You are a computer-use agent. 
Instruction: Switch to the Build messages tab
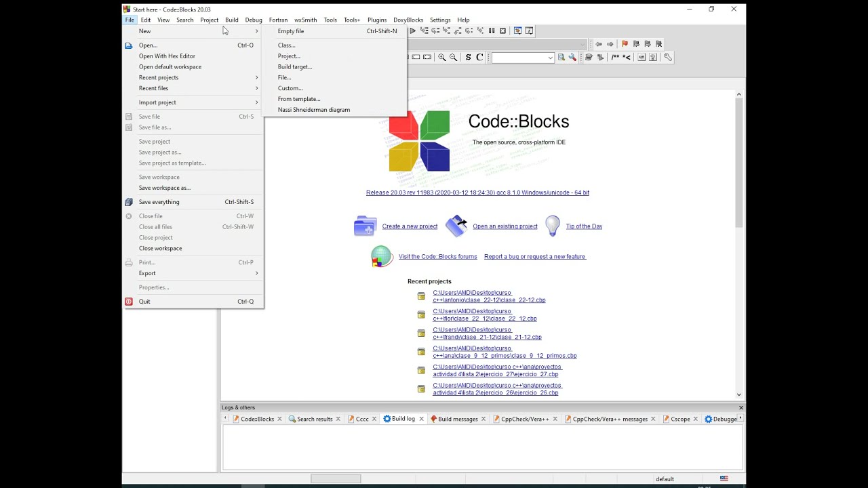pyautogui.click(x=458, y=419)
